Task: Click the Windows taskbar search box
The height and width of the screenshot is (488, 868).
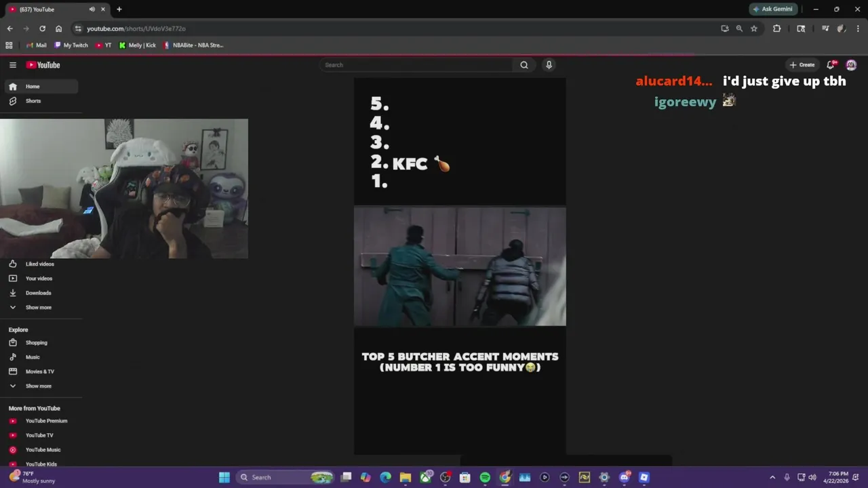Action: tap(285, 477)
